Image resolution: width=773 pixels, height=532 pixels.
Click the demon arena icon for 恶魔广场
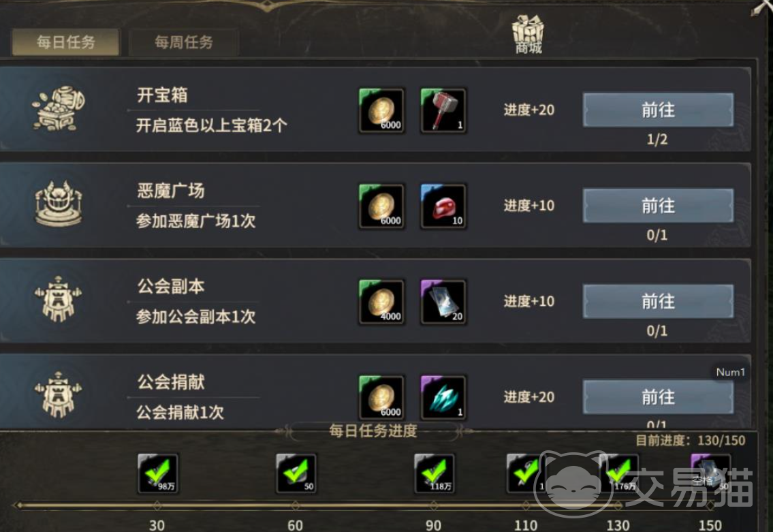59,204
